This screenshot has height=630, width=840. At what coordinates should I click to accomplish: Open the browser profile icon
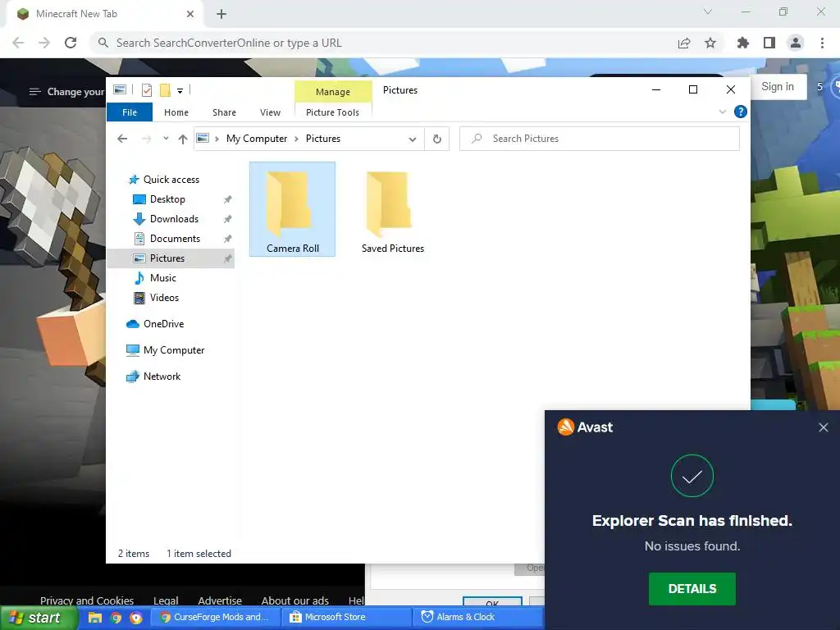pyautogui.click(x=796, y=43)
